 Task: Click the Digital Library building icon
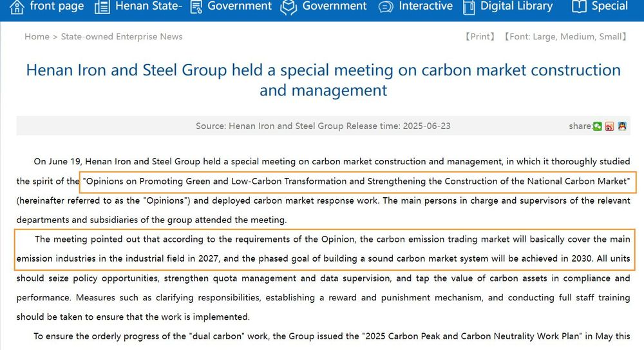[x=469, y=7]
